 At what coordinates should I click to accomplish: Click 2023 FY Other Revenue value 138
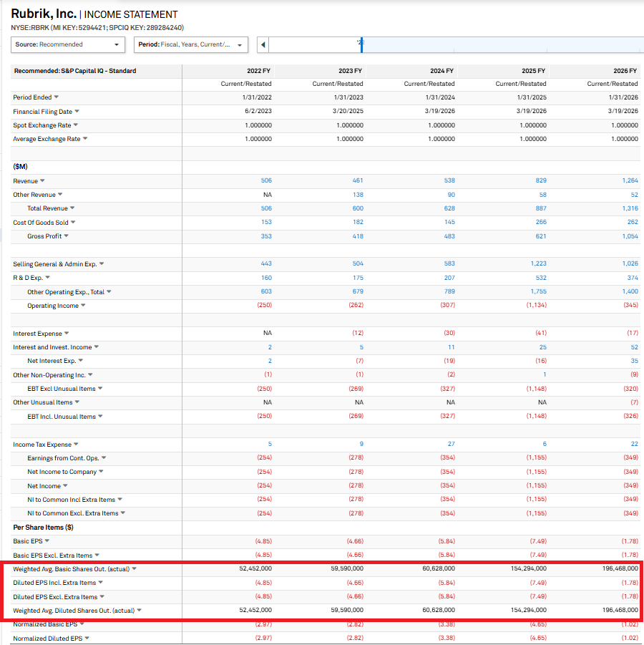tap(358, 195)
